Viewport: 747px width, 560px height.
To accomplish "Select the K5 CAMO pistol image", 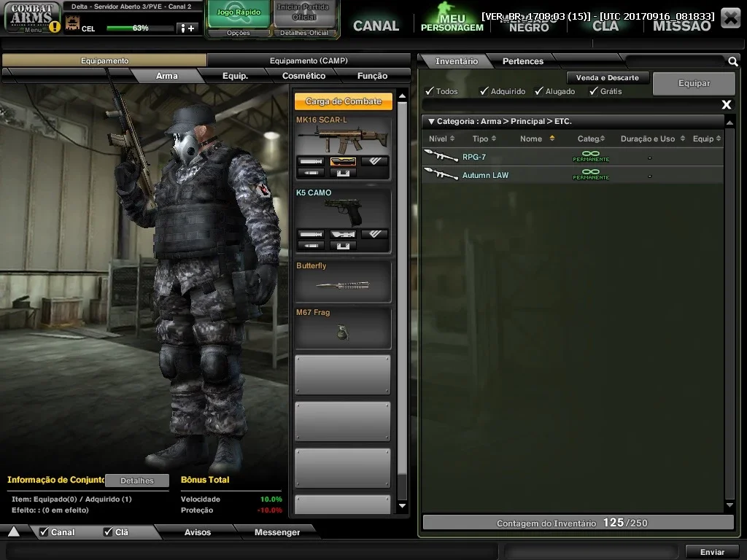I will tap(343, 212).
